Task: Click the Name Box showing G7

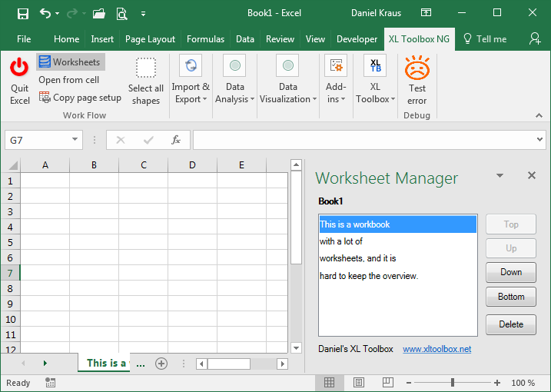Action: pyautogui.click(x=38, y=141)
